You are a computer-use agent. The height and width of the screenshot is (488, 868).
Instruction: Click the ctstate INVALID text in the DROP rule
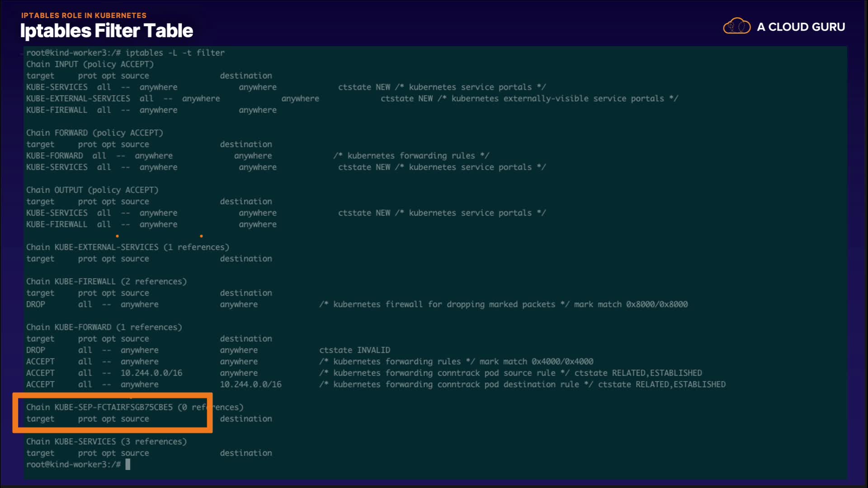pos(354,350)
